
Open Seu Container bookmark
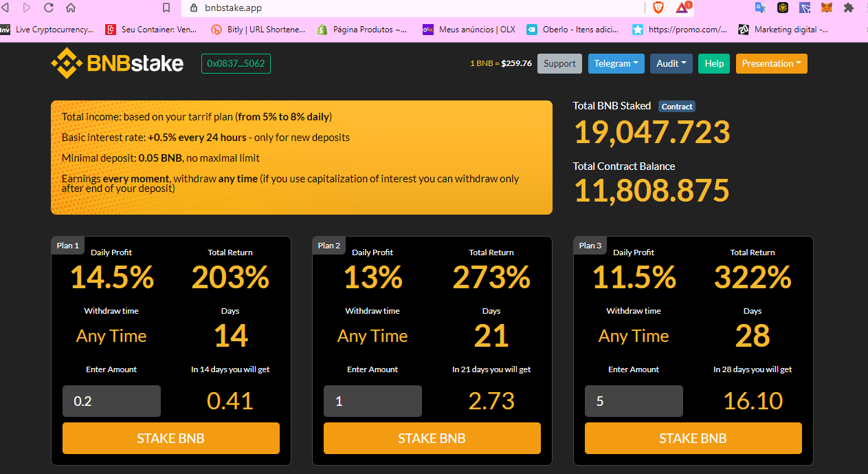coord(151,30)
